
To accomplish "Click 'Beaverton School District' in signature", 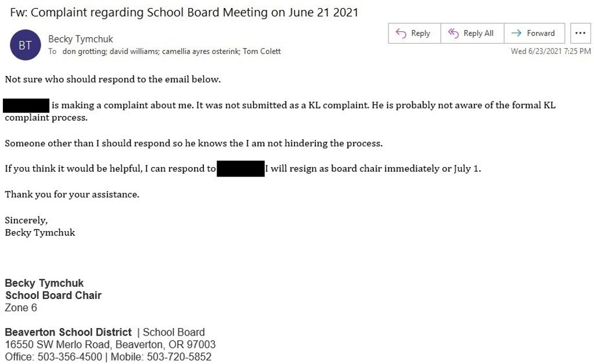I will (69, 333).
